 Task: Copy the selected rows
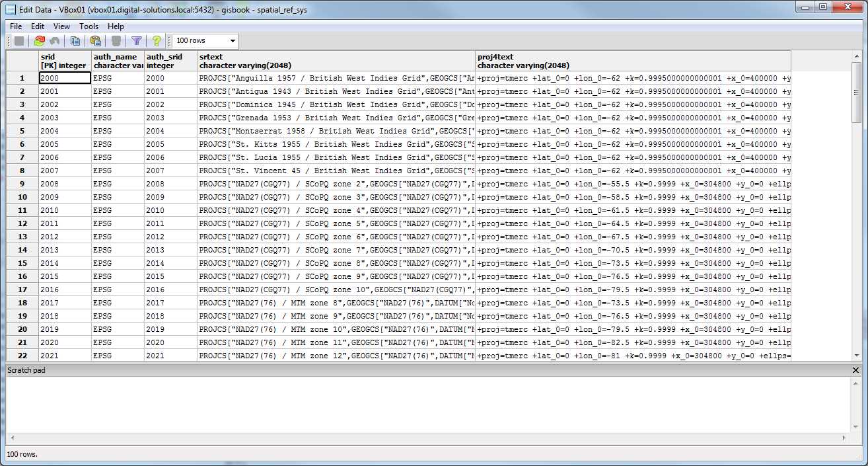click(x=75, y=40)
